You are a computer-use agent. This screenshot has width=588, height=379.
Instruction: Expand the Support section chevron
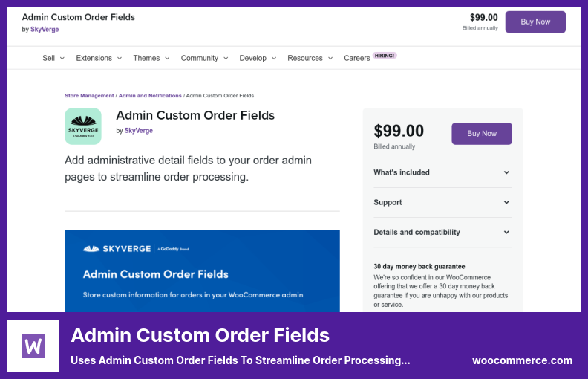506,202
